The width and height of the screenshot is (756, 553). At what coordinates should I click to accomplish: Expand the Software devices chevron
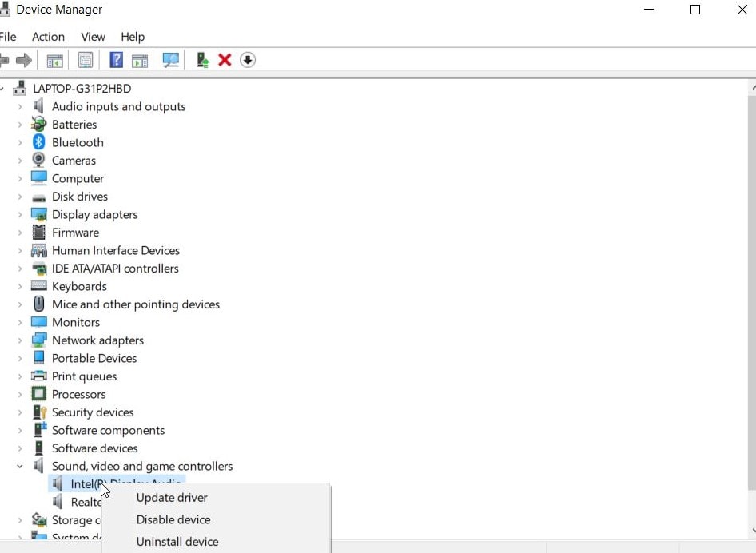(x=20, y=448)
